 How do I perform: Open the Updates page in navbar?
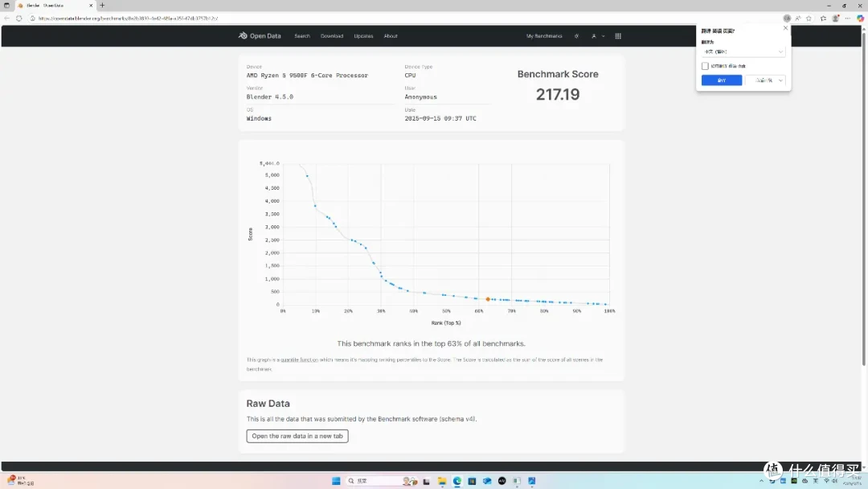click(x=363, y=36)
